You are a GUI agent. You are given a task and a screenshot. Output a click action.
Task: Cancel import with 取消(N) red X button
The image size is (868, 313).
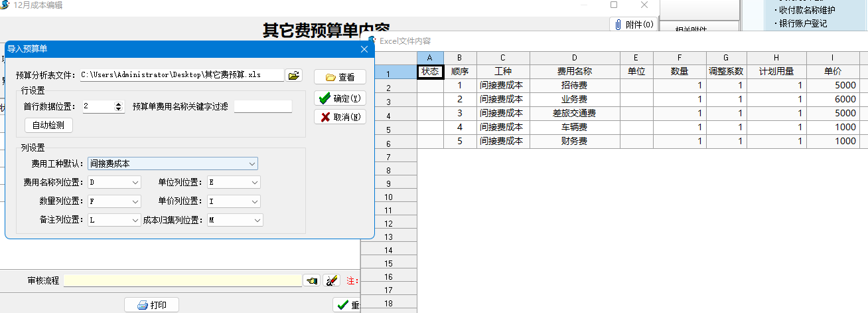[x=340, y=117]
